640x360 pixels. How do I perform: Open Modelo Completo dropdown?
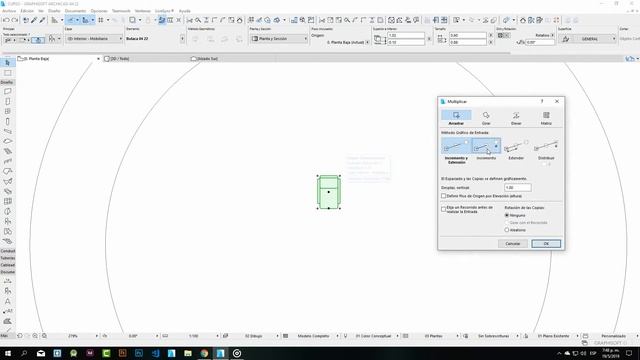(337, 336)
